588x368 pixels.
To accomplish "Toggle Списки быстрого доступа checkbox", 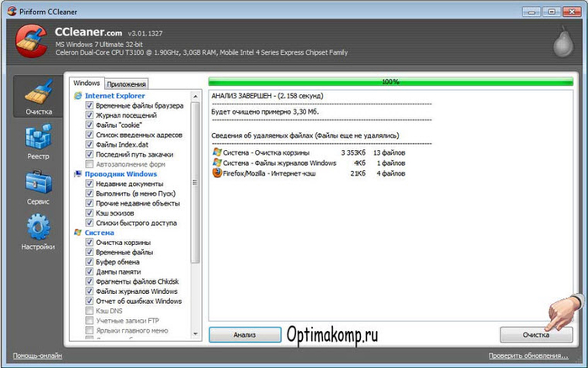I will (x=89, y=222).
